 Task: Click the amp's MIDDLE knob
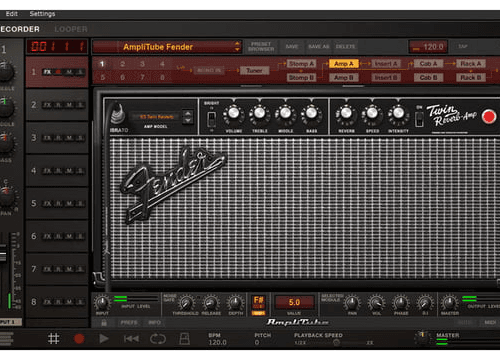coord(285,113)
